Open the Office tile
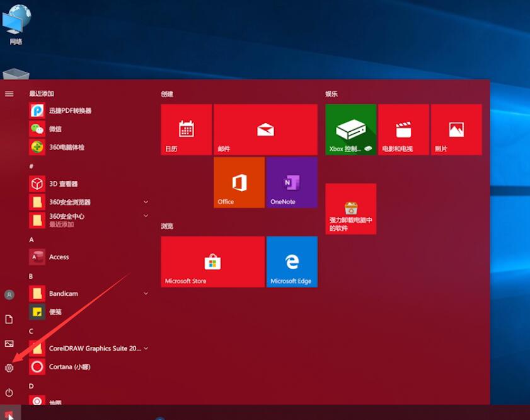This screenshot has width=530, height=420. pyautogui.click(x=239, y=183)
